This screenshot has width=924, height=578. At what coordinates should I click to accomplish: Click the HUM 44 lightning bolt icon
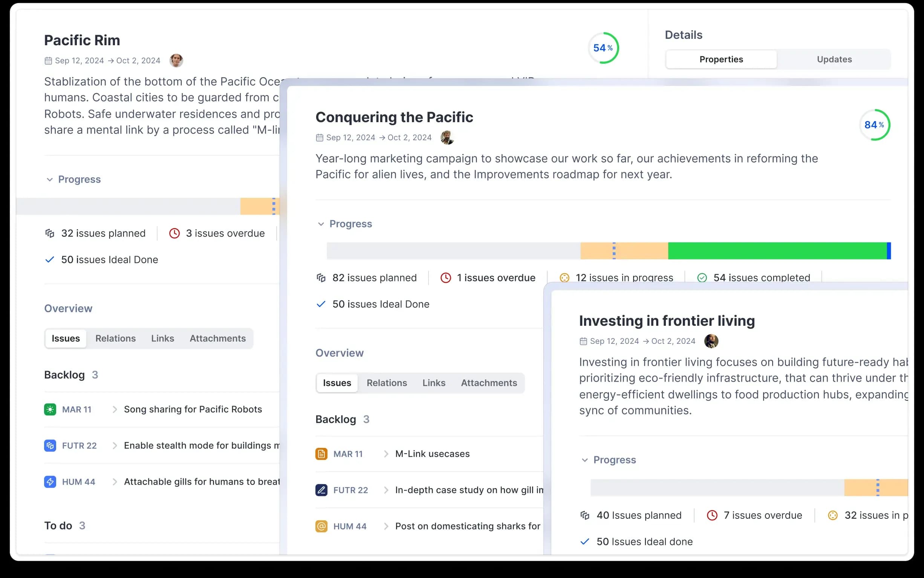(50, 482)
